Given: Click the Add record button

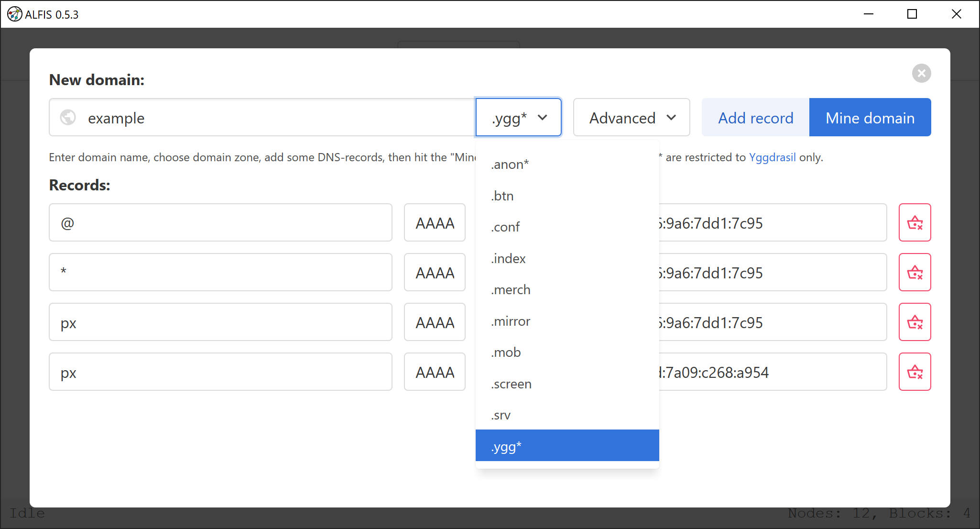Looking at the screenshot, I should pyautogui.click(x=756, y=117).
